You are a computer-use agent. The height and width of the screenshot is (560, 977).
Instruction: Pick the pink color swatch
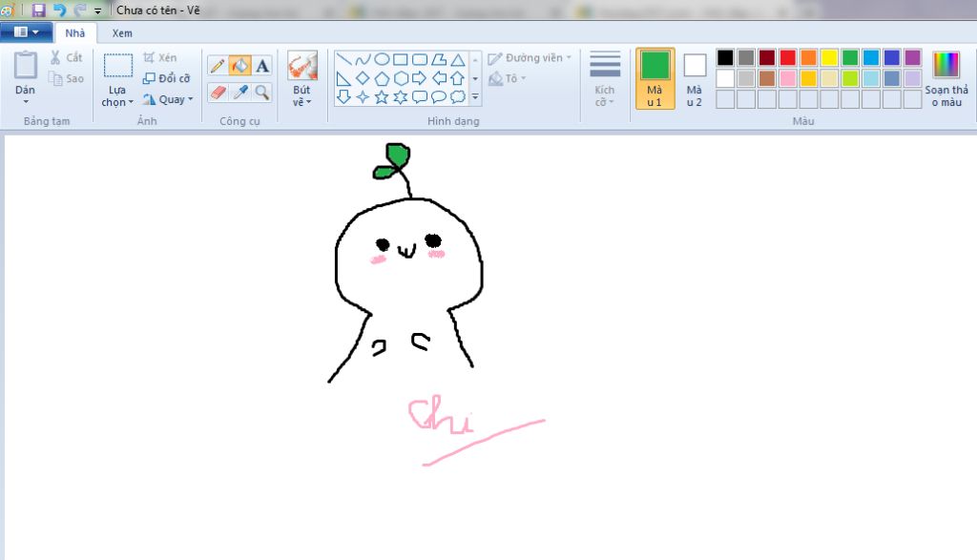pyautogui.click(x=787, y=78)
